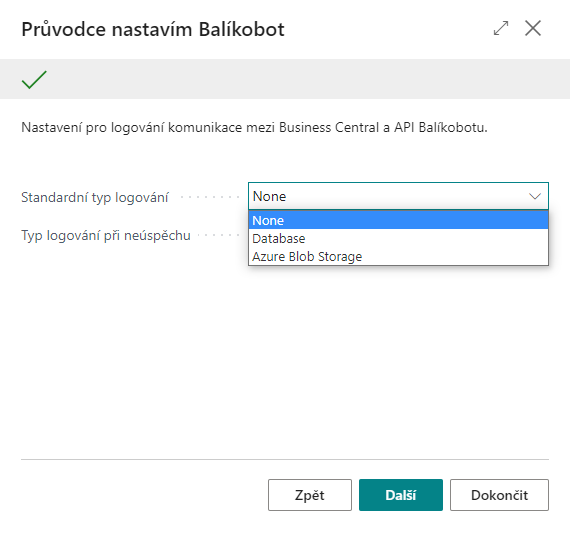Close the Průvodce nastavím Balíkobot dialog

coord(533,28)
